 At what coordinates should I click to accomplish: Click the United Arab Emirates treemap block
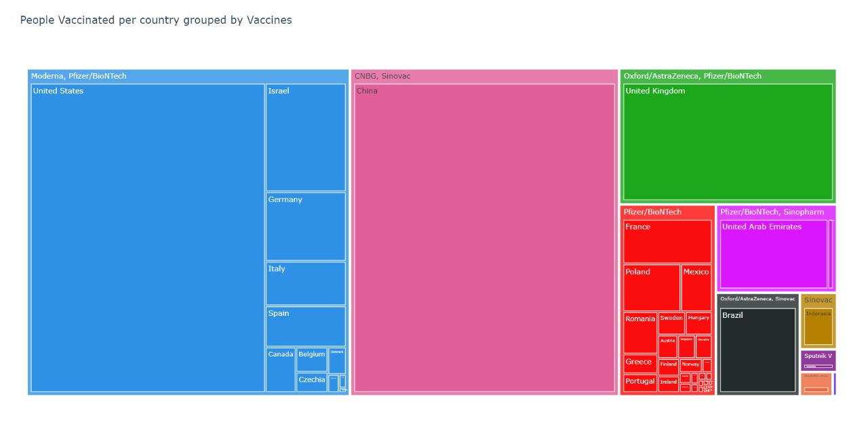(773, 254)
